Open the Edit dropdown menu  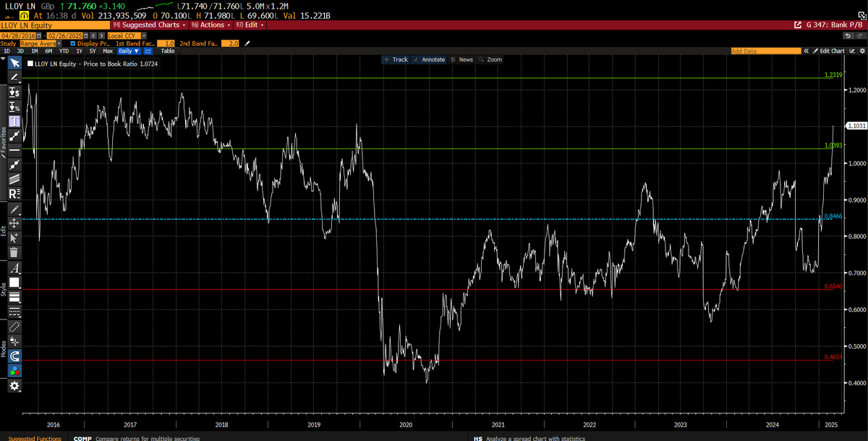[249, 25]
